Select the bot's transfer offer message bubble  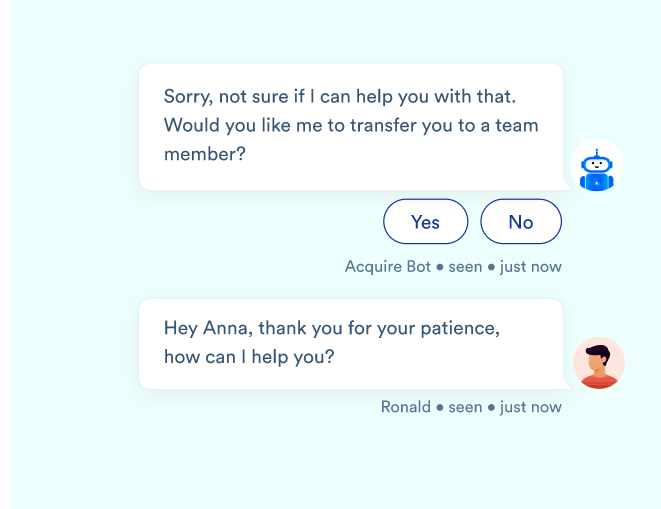coord(351,127)
